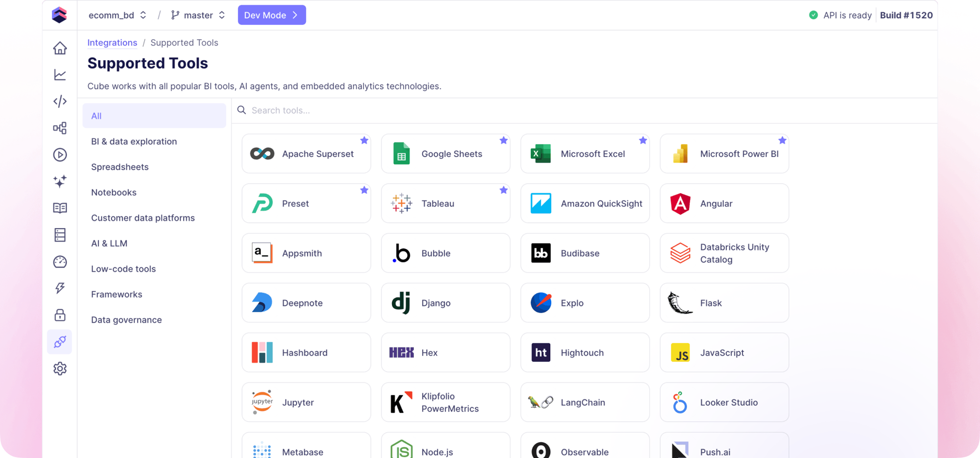The image size is (980, 458).
Task: Open the line chart sidebar icon
Action: (x=60, y=75)
